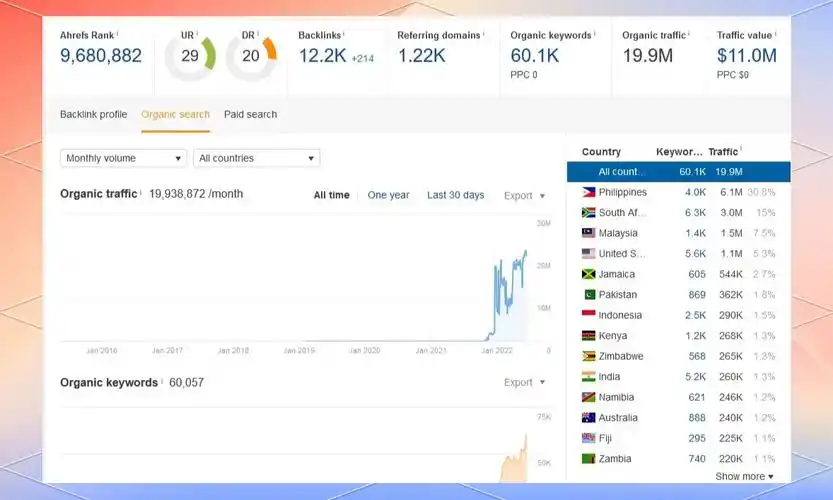
Task: Click Show more under country list
Action: tap(744, 477)
